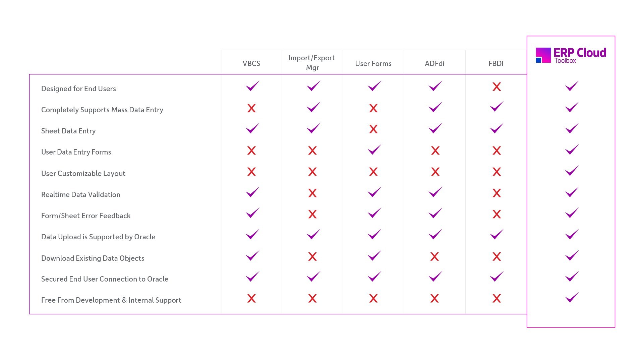Click the ERP Cloud Toolbox logo
This screenshot has height=362, width=644.
pos(571,55)
